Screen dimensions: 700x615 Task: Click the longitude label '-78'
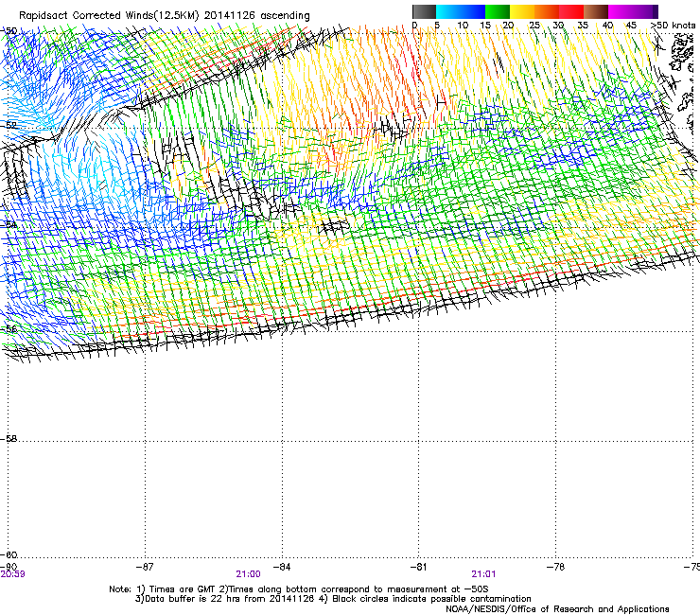(555, 567)
